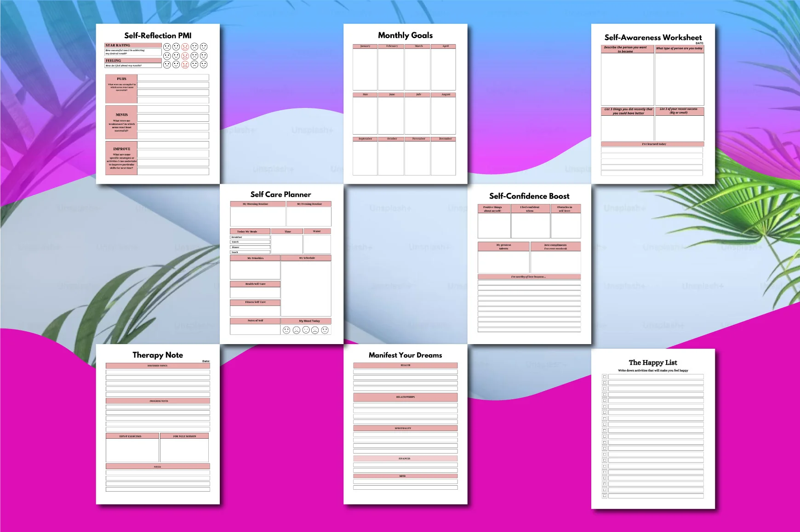Click the Tips & Exercises header
This screenshot has width=800, height=532.
click(x=132, y=436)
